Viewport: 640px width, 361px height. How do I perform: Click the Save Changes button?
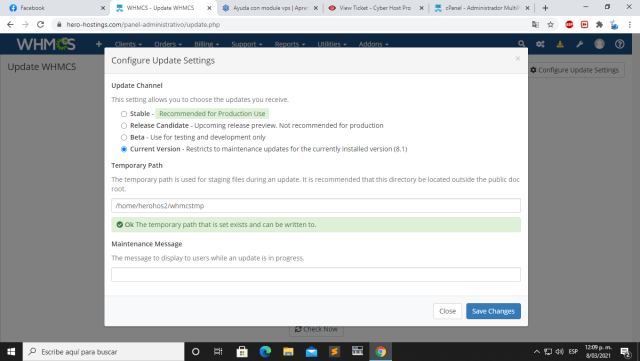[493, 311]
